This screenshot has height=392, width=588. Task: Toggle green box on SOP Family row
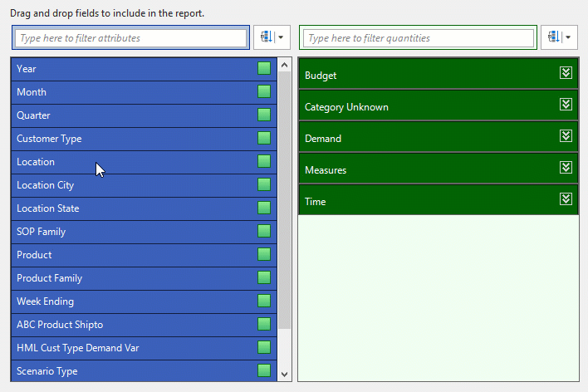[264, 231]
